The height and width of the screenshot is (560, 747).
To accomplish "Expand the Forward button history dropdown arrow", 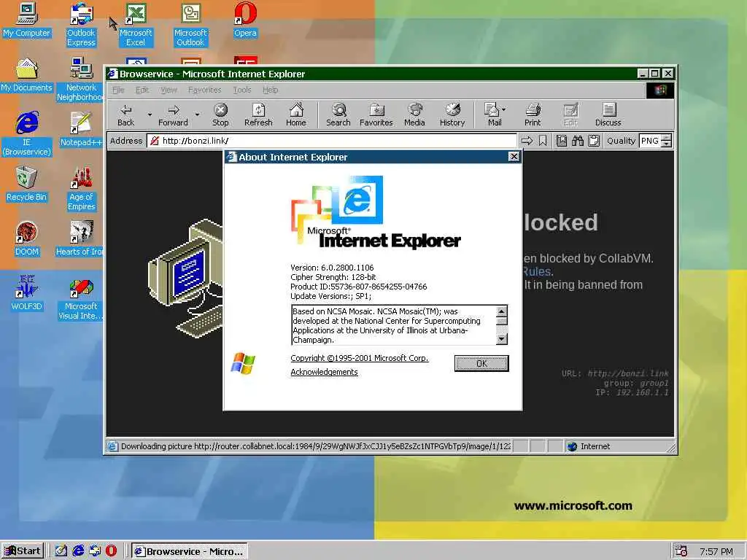I will point(197,114).
